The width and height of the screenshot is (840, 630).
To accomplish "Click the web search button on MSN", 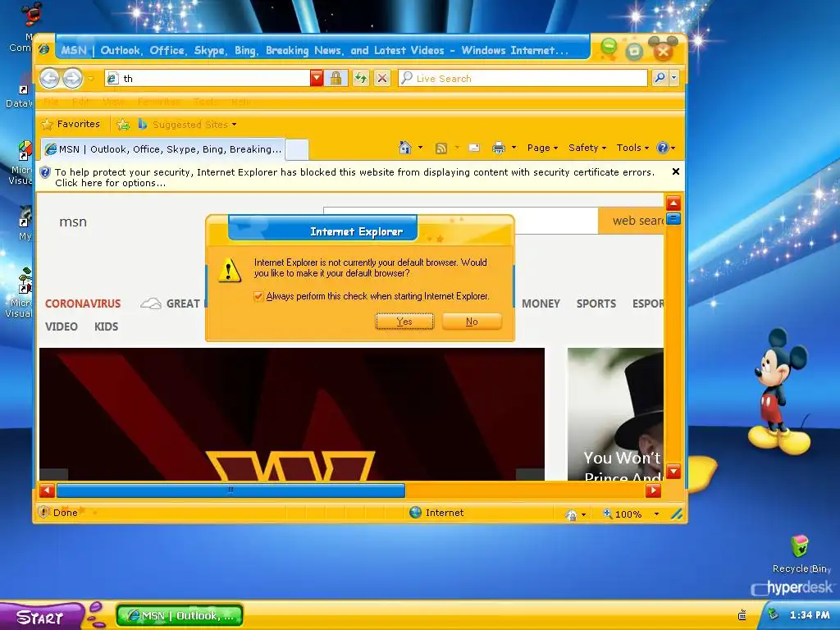I will pyautogui.click(x=631, y=221).
